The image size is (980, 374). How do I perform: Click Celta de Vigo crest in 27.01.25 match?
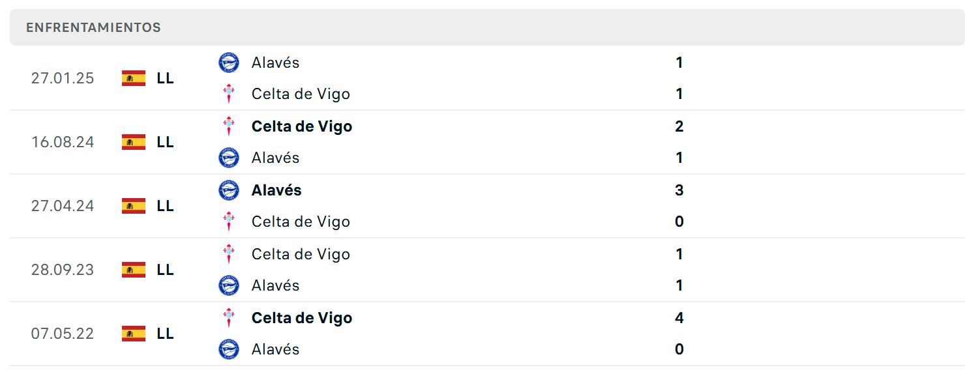(229, 94)
